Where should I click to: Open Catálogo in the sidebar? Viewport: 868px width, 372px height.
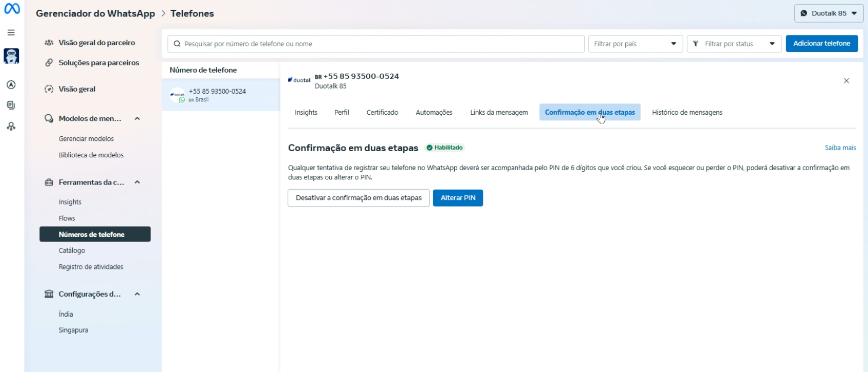coord(72,251)
